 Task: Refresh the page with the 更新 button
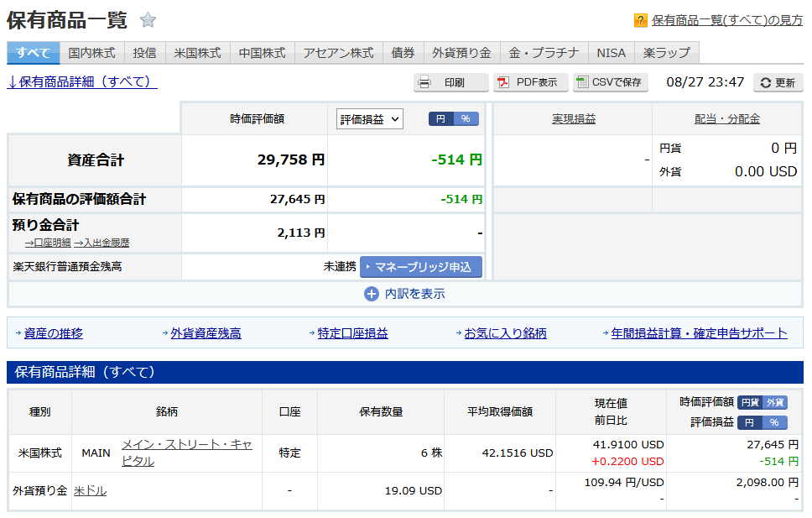778,82
